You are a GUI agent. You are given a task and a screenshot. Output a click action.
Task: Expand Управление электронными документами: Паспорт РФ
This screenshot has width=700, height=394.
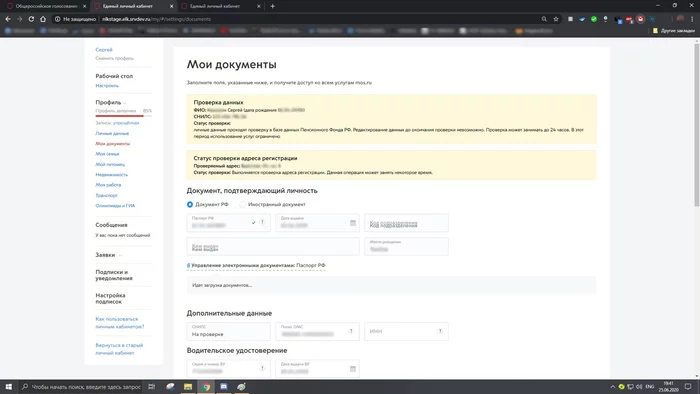256,265
